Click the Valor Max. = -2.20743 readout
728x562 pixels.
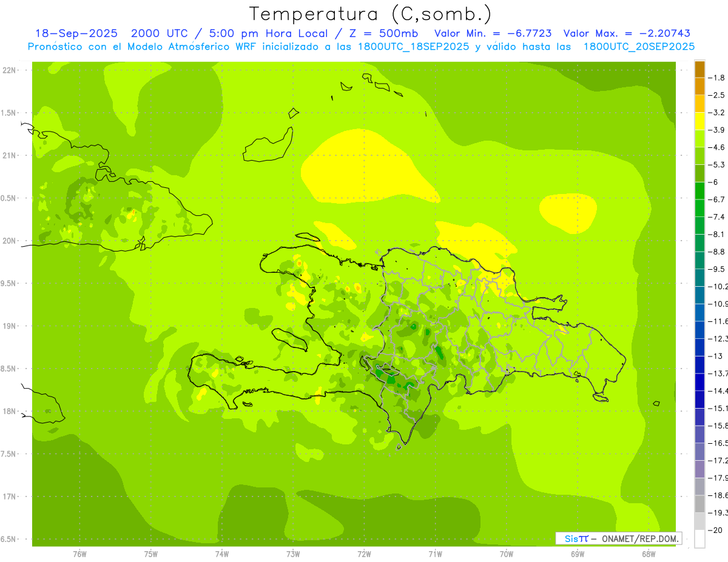627,33
